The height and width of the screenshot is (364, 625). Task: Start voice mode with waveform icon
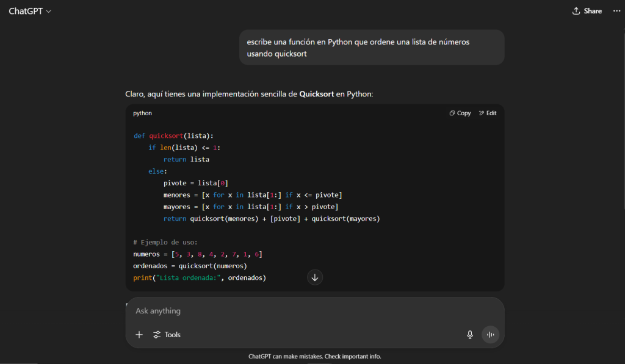(490, 335)
